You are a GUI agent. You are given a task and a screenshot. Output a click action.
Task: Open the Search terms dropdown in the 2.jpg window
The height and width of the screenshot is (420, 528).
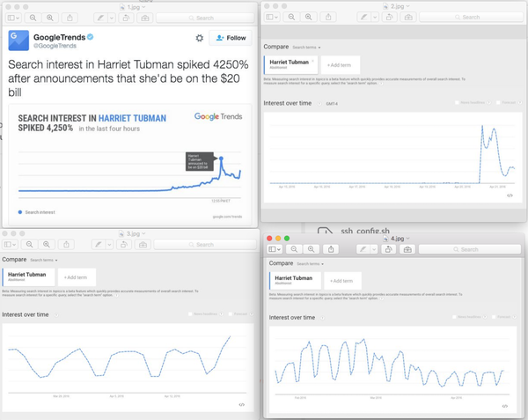click(x=306, y=48)
